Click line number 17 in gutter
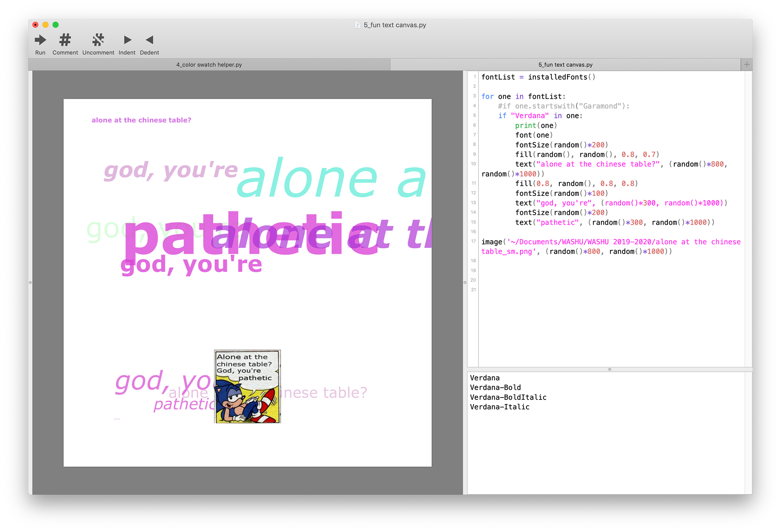781x532 pixels. [x=473, y=241]
